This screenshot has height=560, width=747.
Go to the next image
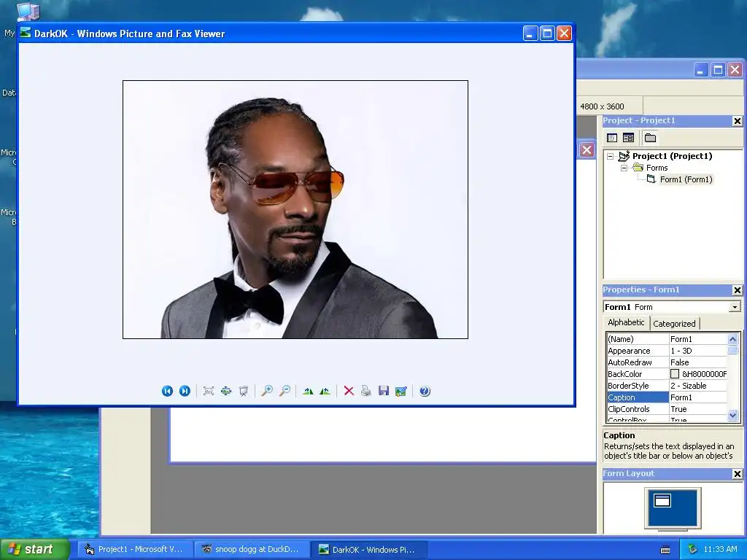tap(185, 391)
